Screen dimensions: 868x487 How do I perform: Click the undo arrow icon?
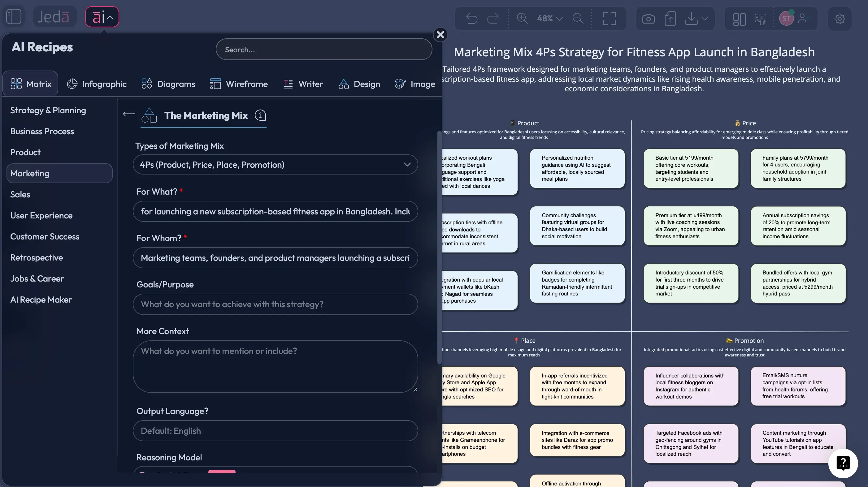tap(471, 19)
